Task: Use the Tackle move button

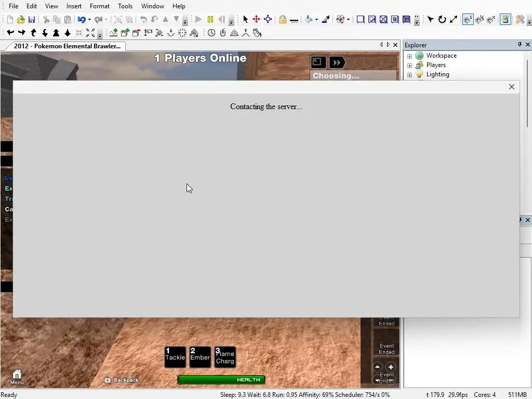Action: (x=175, y=357)
